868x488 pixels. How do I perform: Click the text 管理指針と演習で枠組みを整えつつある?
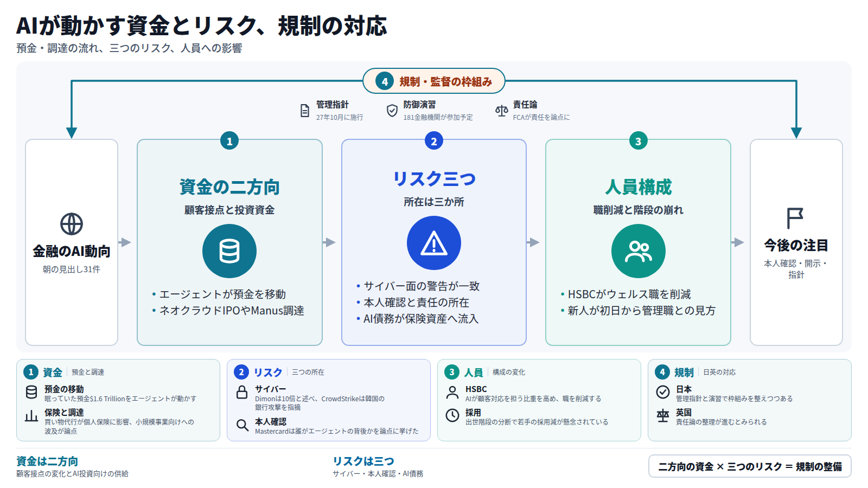point(734,399)
